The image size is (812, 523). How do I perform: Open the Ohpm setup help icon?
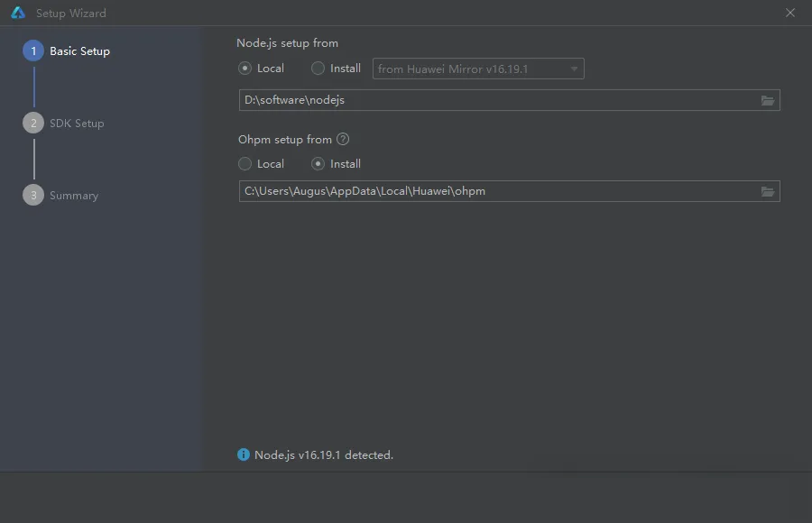click(x=343, y=139)
